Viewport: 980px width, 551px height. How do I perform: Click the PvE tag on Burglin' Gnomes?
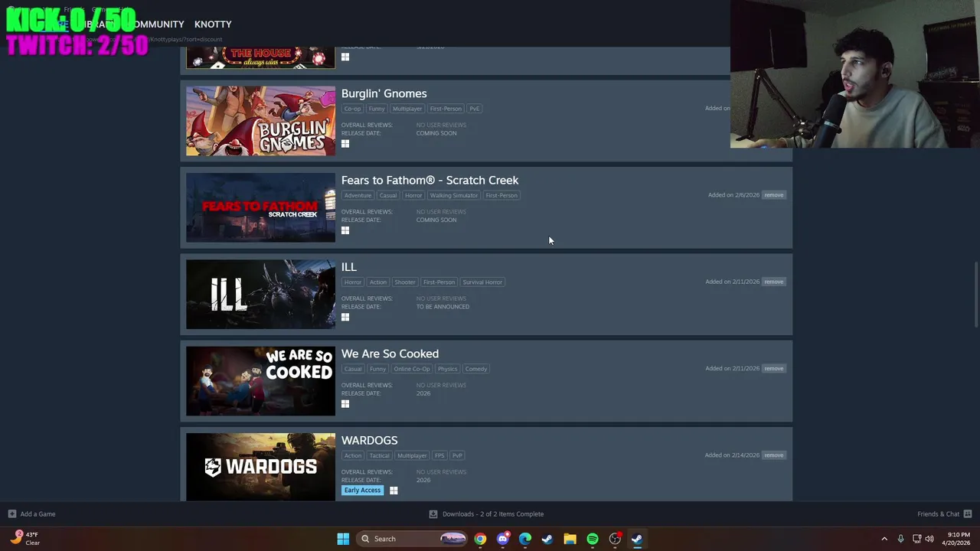474,109
